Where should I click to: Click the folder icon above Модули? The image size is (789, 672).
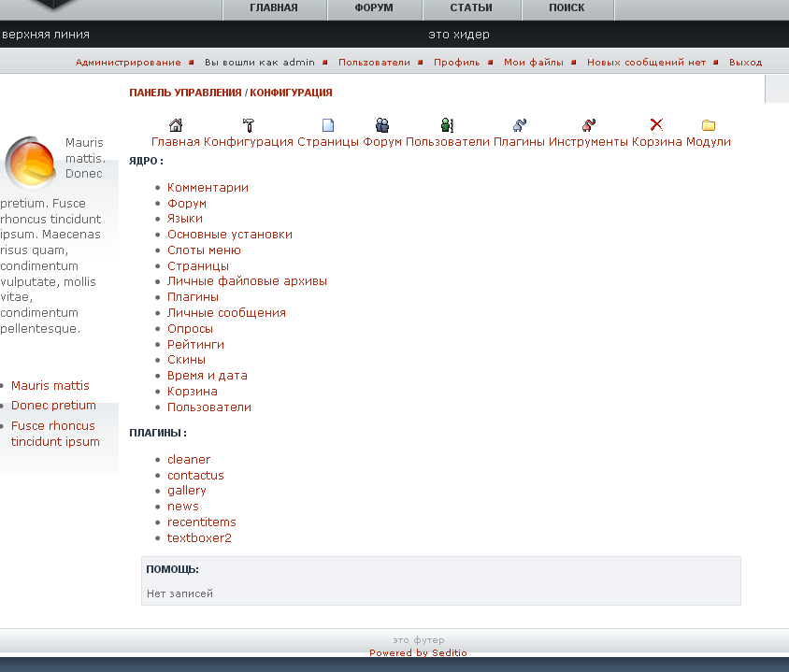click(x=709, y=125)
